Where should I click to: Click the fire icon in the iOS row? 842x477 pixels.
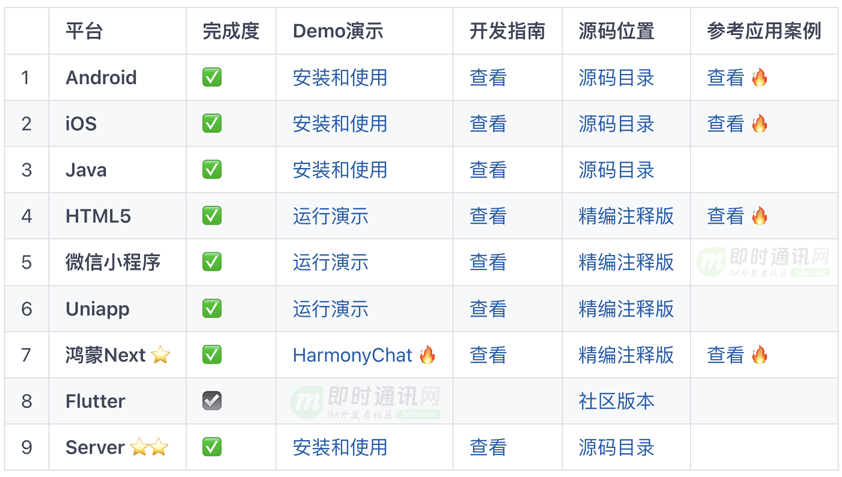tap(760, 124)
